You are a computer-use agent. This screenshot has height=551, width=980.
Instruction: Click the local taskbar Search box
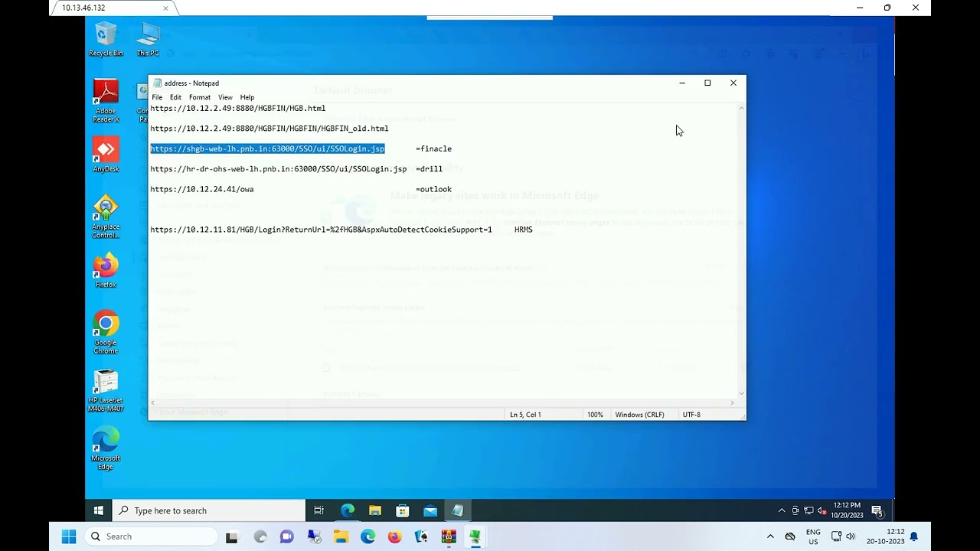151,536
